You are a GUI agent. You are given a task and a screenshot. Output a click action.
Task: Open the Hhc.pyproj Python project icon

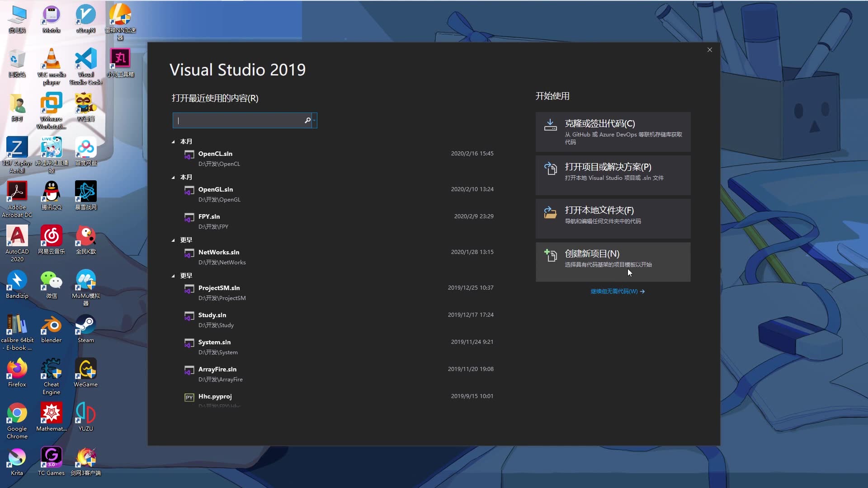[x=189, y=397]
